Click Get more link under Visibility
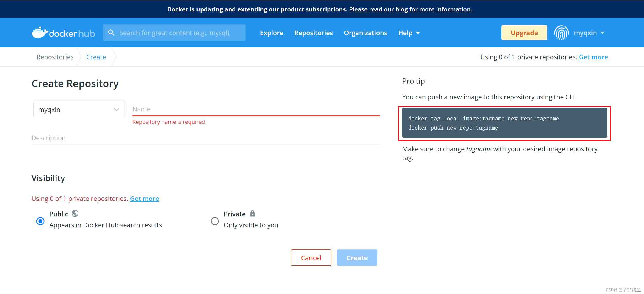Screen dimensions: 644x294 pos(145,198)
